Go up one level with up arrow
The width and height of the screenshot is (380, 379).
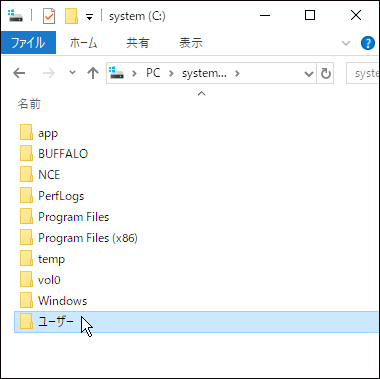click(x=93, y=73)
